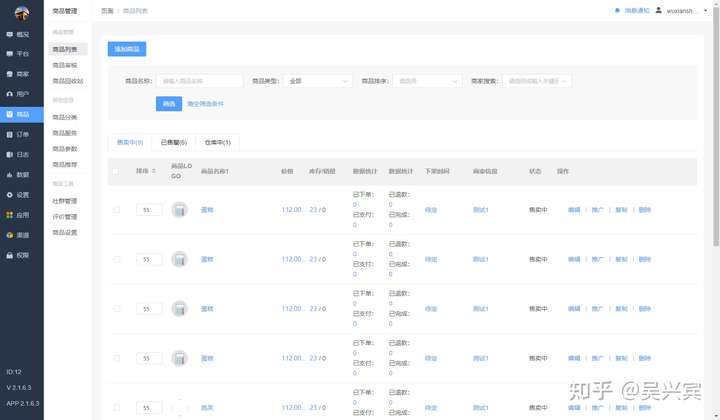Check the fourth product row checkbox
Image resolution: width=720 pixels, height=420 pixels.
point(117,358)
